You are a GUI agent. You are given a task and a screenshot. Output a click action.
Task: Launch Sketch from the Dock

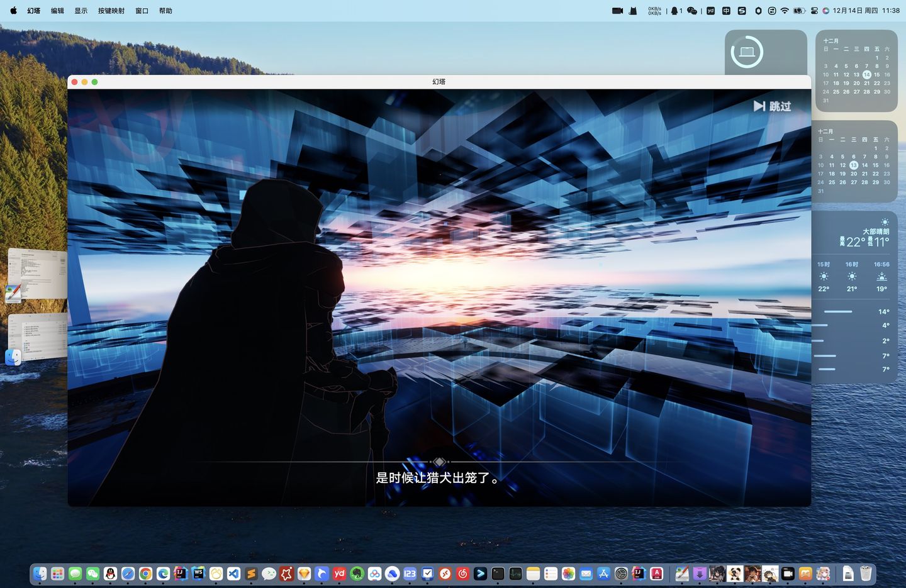coord(304,574)
